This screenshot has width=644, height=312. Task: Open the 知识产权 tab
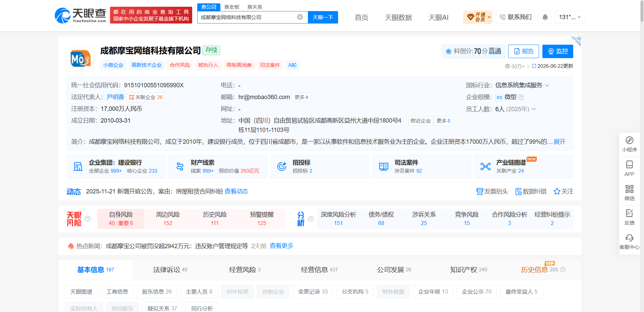pos(469,270)
